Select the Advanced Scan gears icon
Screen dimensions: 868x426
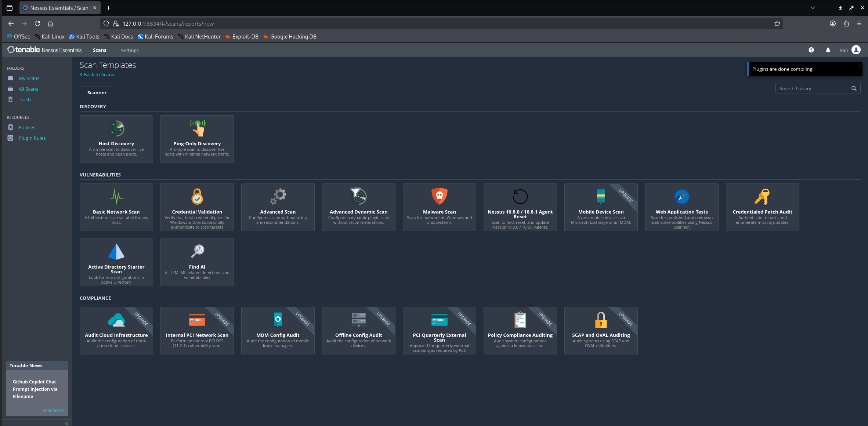coord(278,197)
